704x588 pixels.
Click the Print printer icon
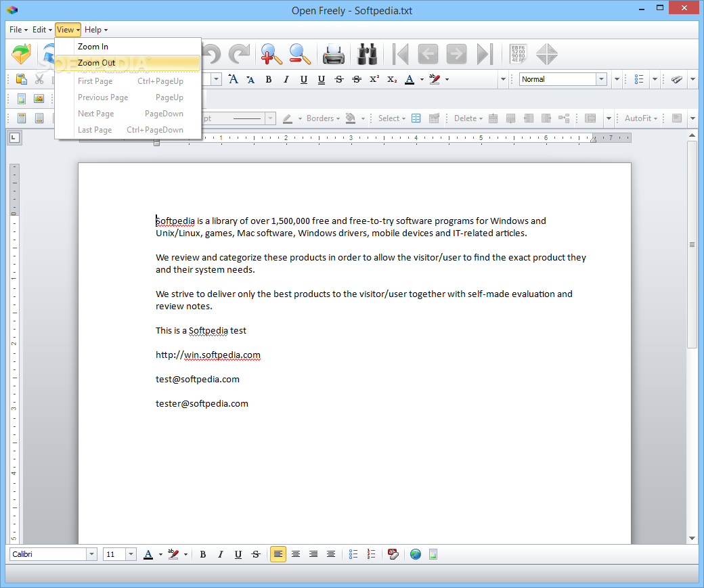[x=334, y=54]
